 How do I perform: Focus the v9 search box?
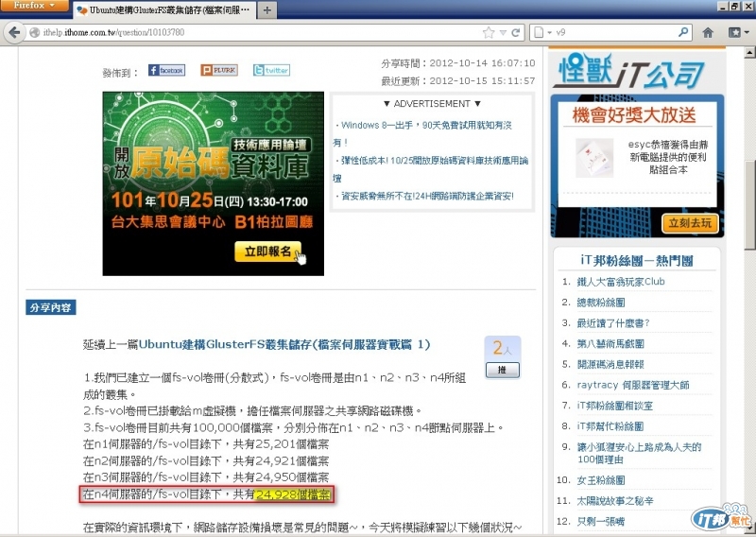(x=615, y=32)
